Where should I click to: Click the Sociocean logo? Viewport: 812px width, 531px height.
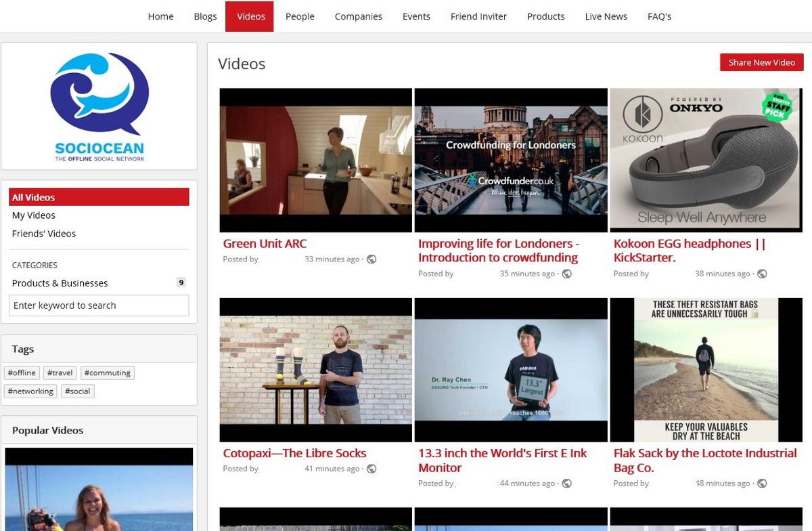(99, 107)
